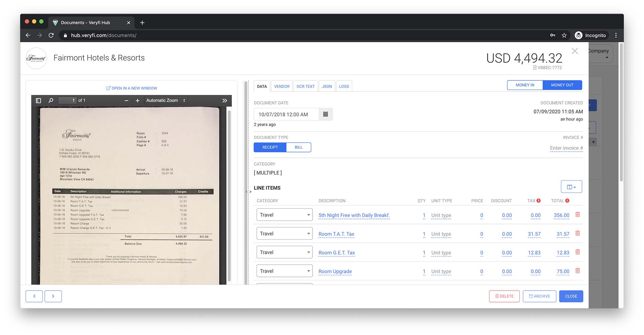Image resolution: width=644 pixels, height=335 pixels.
Task: Open the saved passwords key icon
Action: click(x=552, y=35)
